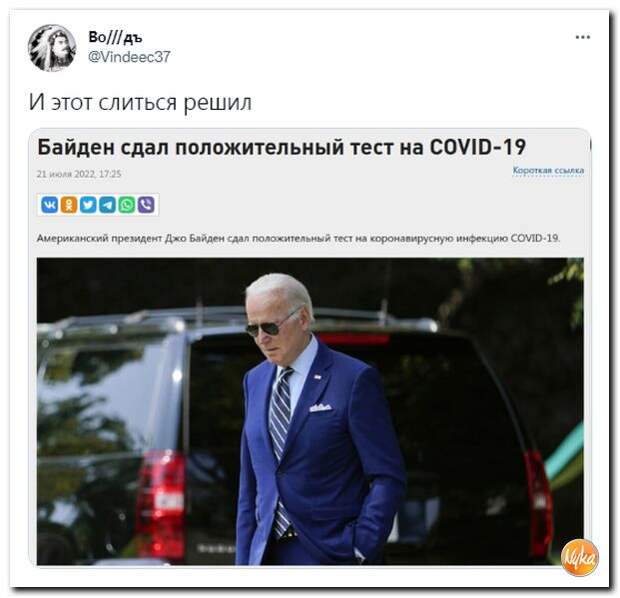Click the display name Во///дъ
Screen dimensions: 620x598
[115, 37]
